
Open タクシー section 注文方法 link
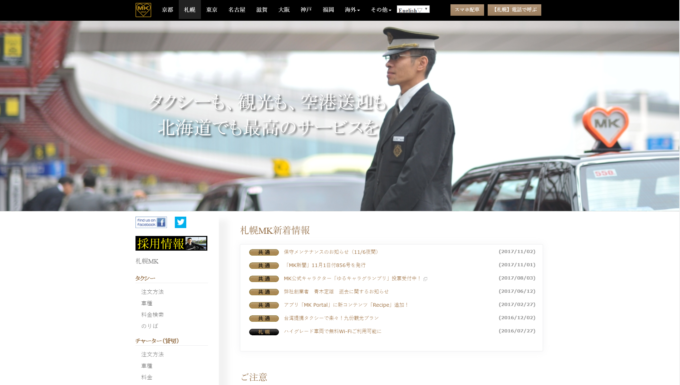click(153, 292)
